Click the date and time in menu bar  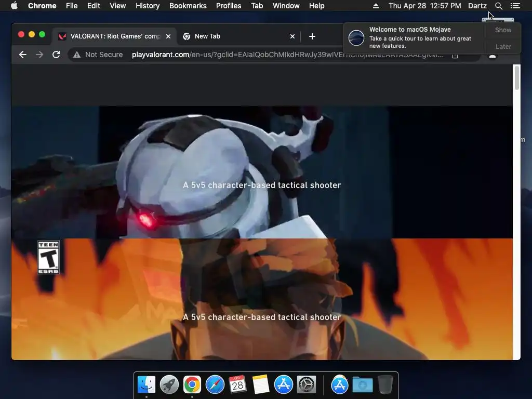tap(425, 6)
